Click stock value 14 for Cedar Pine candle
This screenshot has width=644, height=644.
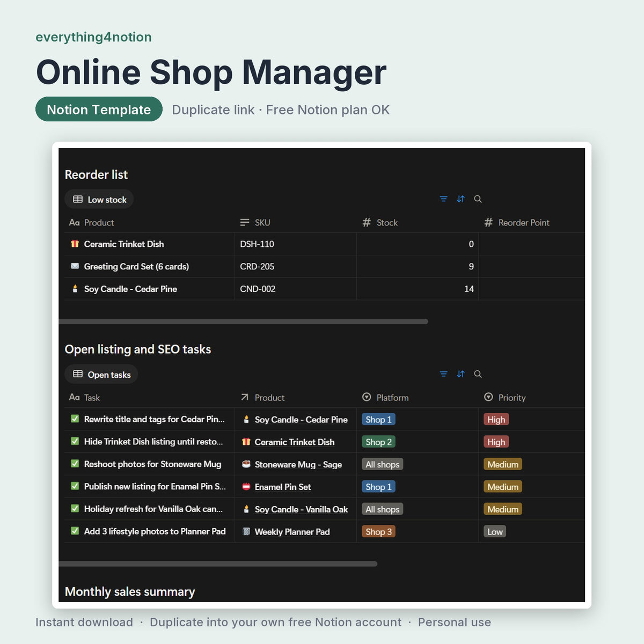(469, 289)
